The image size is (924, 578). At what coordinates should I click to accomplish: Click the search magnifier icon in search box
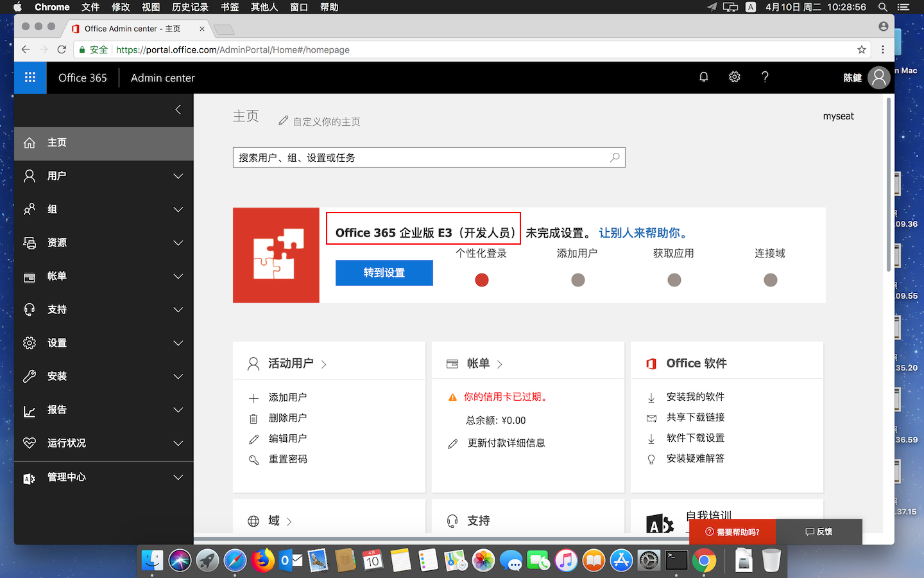(x=615, y=157)
